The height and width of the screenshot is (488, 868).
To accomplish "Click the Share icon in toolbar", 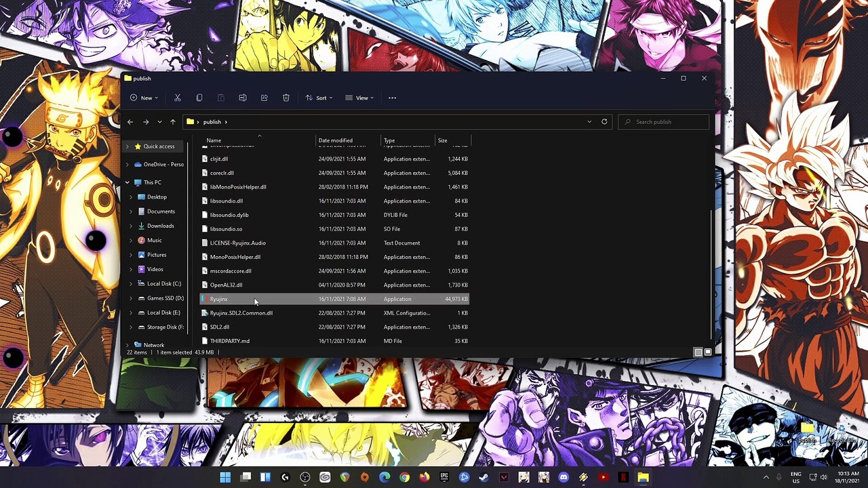I will (264, 98).
